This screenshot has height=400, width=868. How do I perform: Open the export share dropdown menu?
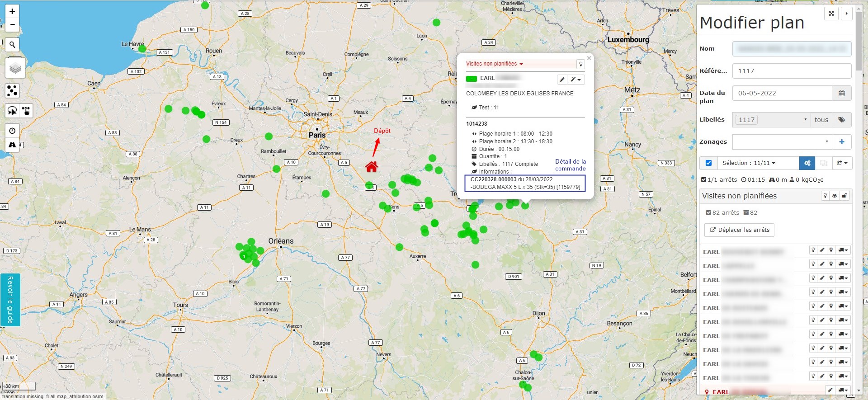(x=842, y=163)
